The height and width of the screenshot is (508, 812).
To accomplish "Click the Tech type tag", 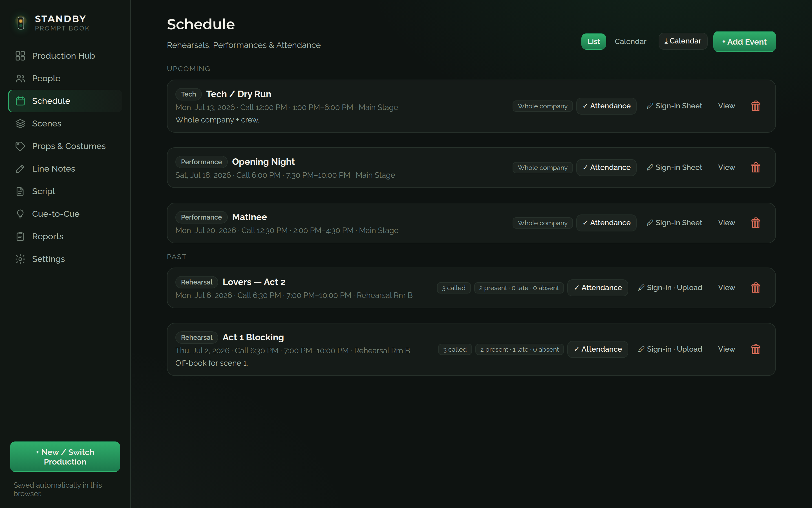I will tap(188, 95).
